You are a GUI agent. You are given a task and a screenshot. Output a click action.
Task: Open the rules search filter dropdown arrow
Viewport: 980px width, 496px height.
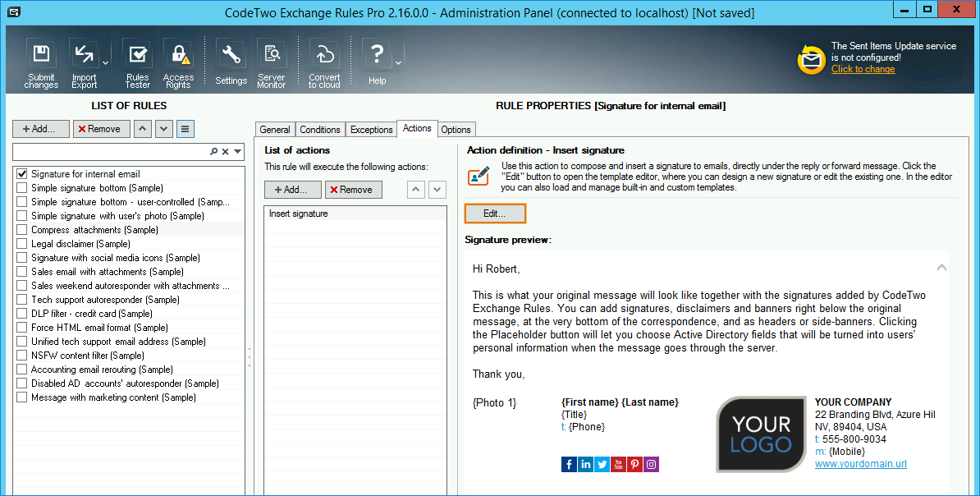(237, 151)
